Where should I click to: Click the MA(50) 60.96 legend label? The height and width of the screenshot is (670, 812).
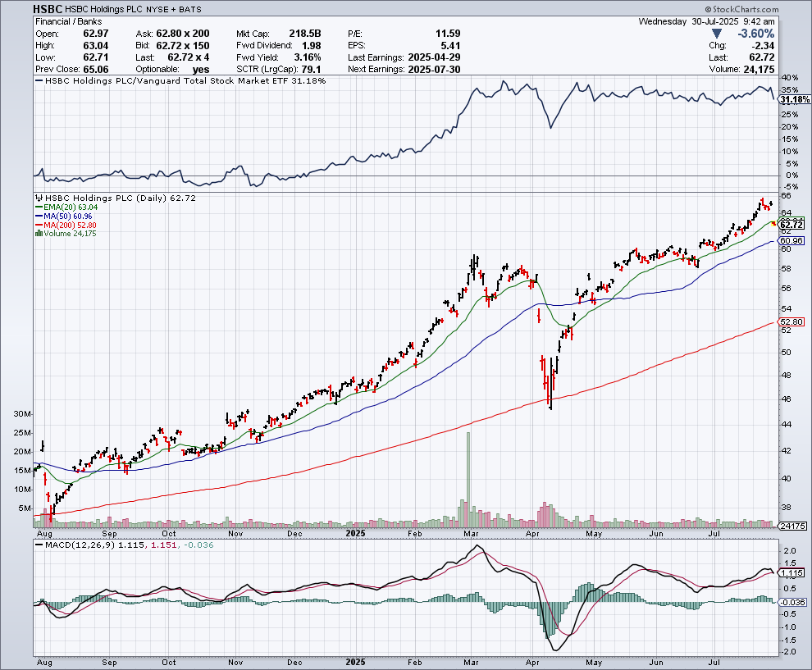pyautogui.click(x=68, y=216)
